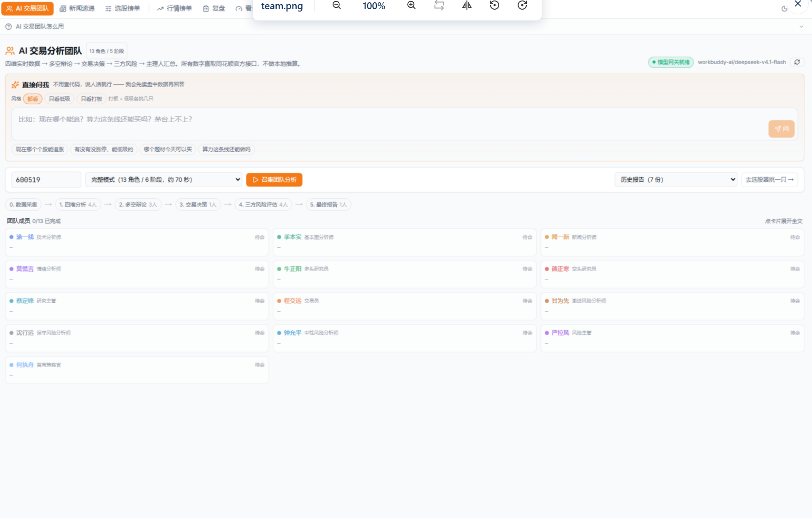Click the stock code field showing 600519
This screenshot has width=812, height=518.
46,180
